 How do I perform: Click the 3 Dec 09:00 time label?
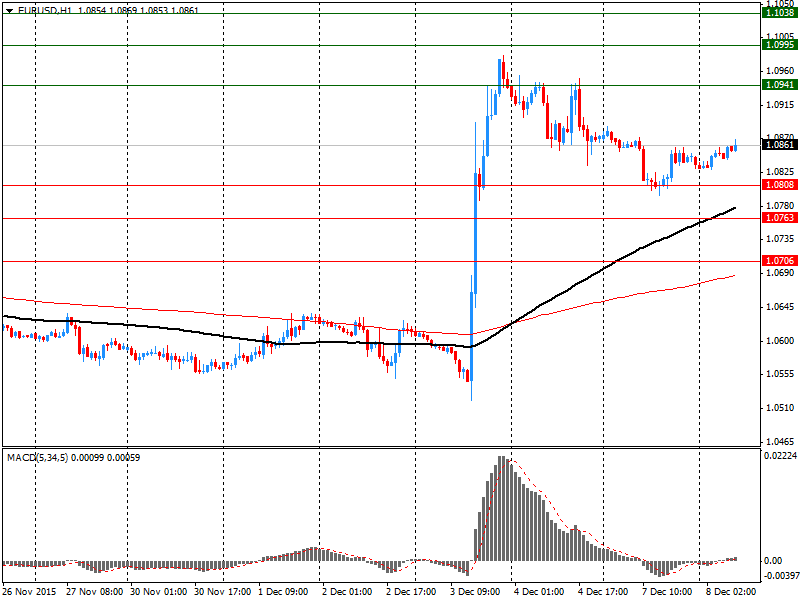pyautogui.click(x=476, y=592)
